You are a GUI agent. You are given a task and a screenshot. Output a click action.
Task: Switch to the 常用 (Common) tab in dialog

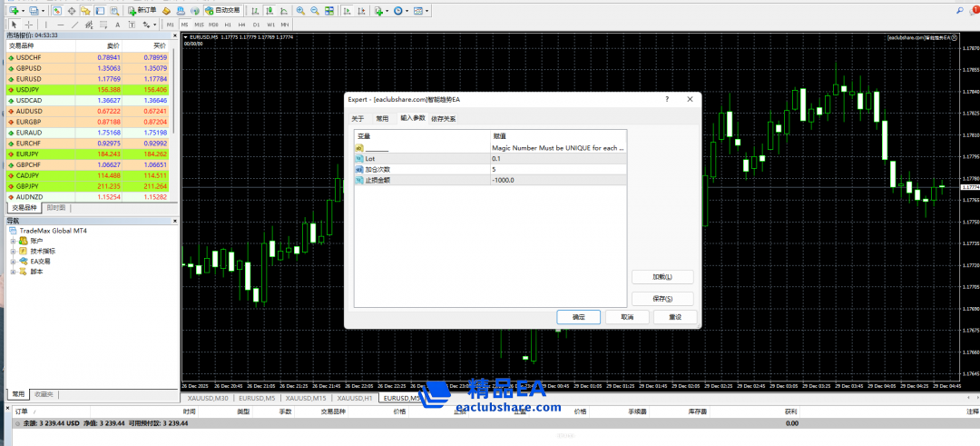382,118
